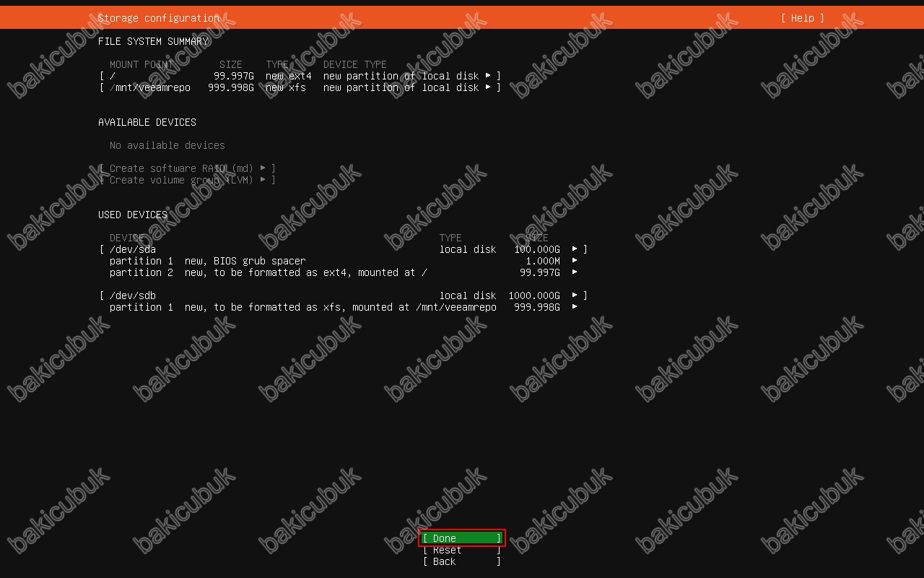Click the Done button
Viewport: 924px width, 578px height.
(461, 538)
